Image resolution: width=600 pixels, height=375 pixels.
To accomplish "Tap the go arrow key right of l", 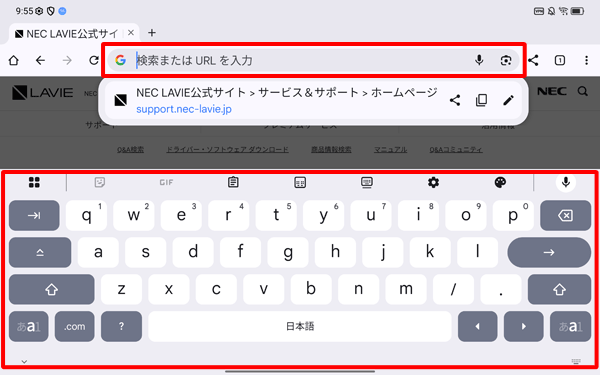I will [x=549, y=253].
